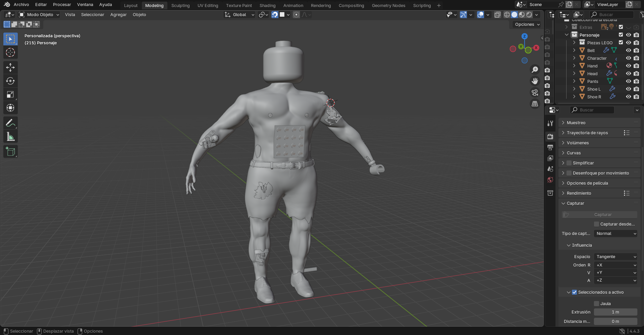Open the Global orientation dropdown
Image resolution: width=644 pixels, height=335 pixels.
(239, 15)
